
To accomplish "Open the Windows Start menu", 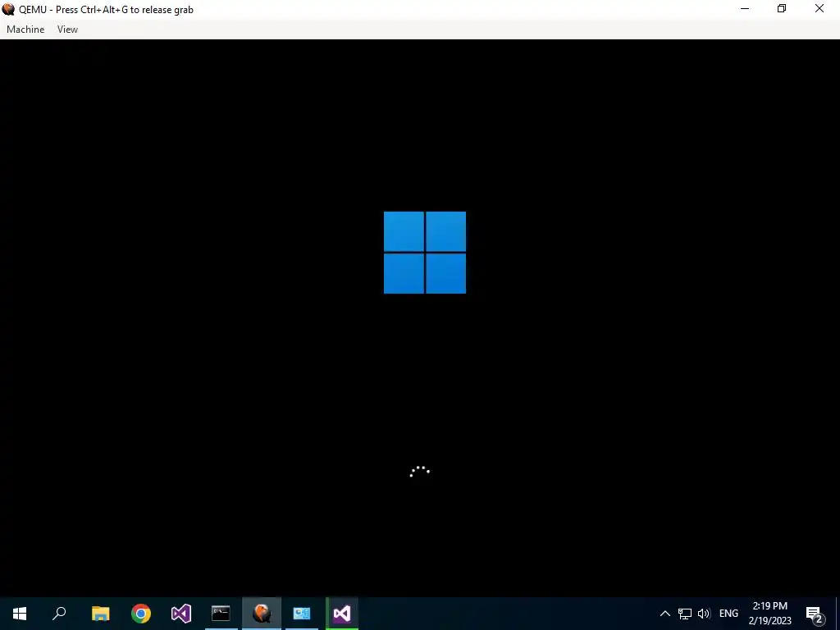I will pos(20,614).
